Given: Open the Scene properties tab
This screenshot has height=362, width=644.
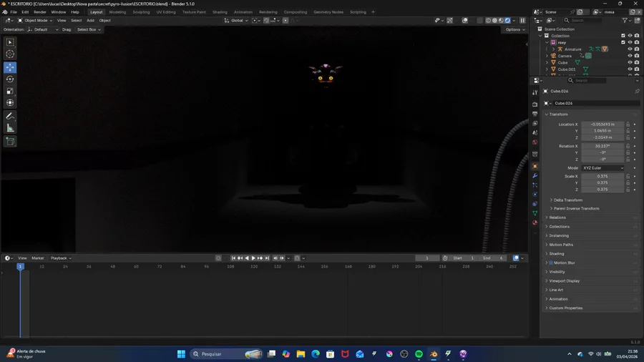Looking at the screenshot, I should tap(535, 132).
